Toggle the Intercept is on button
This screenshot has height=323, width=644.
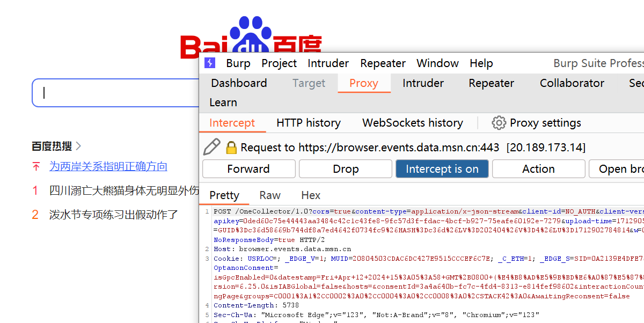pyautogui.click(x=442, y=169)
